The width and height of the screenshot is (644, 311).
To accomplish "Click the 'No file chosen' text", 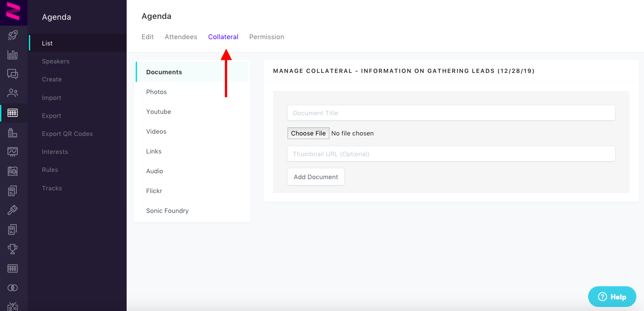I will click(x=352, y=133).
